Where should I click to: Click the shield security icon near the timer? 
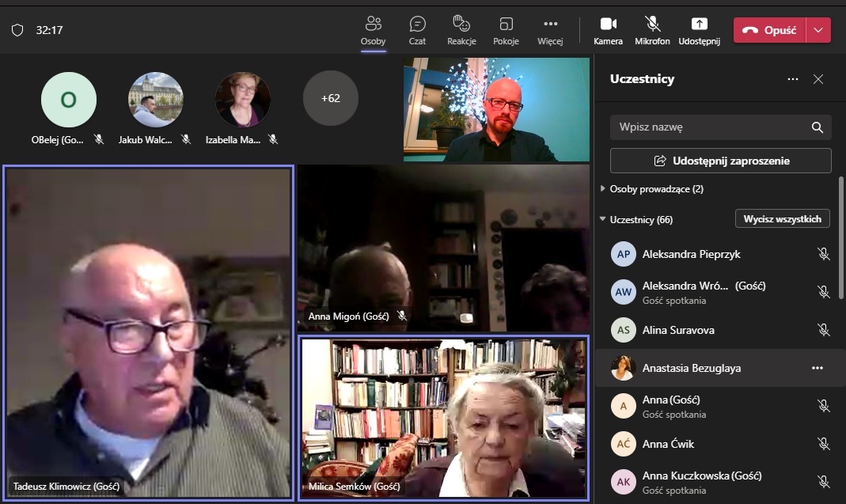pyautogui.click(x=17, y=30)
